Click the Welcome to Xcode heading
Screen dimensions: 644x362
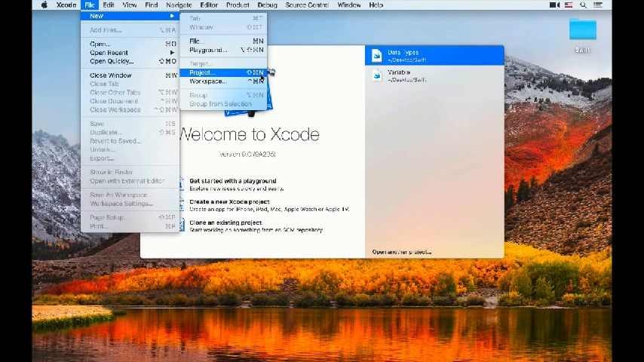click(x=250, y=134)
